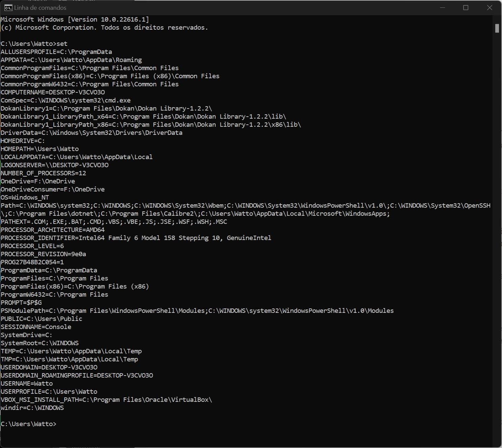Click the Microsoft Windows version line

75,19
